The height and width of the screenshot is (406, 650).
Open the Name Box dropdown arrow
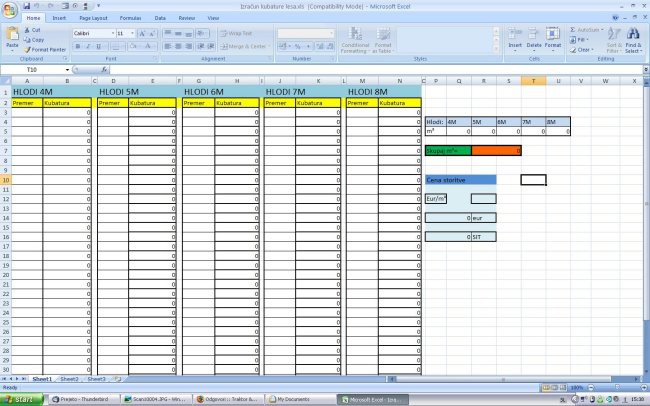68,70
